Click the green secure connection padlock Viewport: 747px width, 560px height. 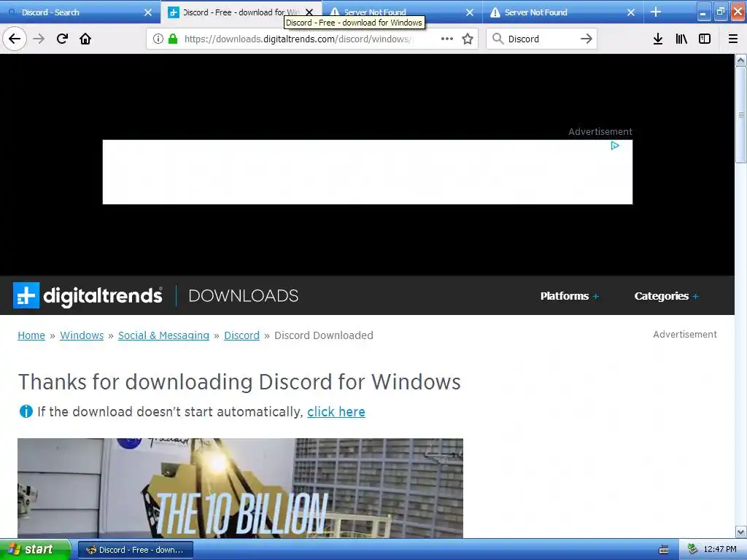tap(173, 39)
